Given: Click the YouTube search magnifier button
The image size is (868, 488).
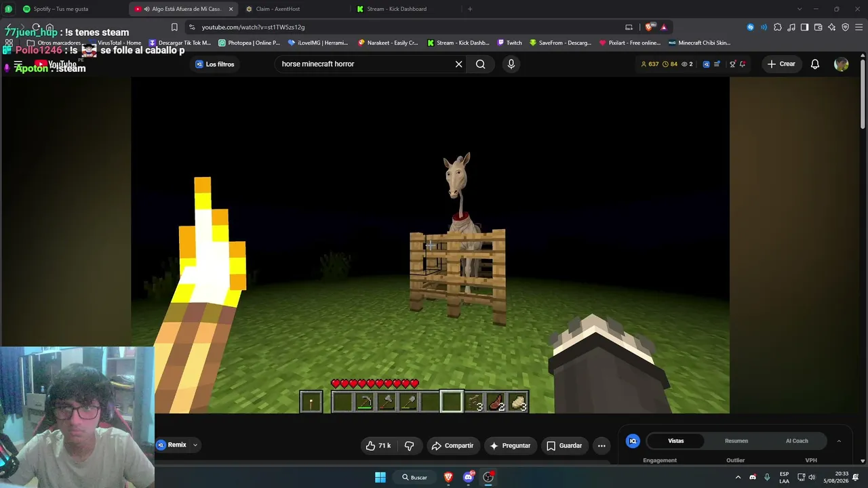Looking at the screenshot, I should click(x=481, y=64).
